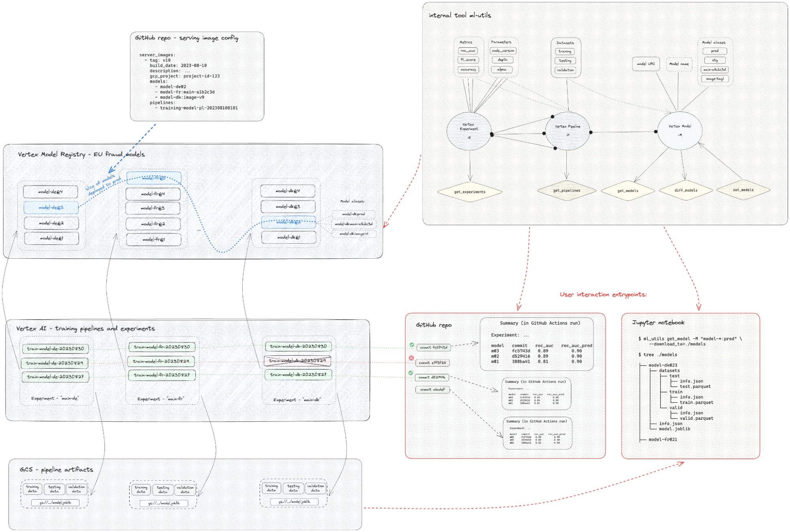Select the f1_score metric box
790x532 pixels.
click(x=468, y=60)
